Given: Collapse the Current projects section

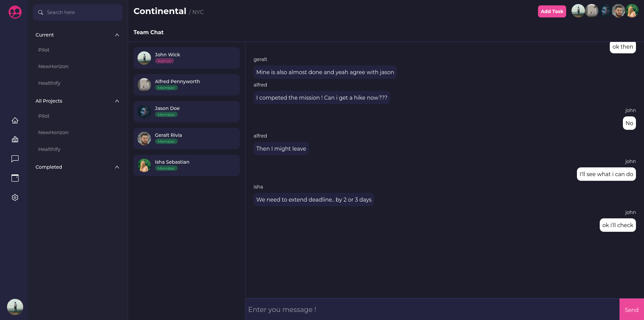Looking at the screenshot, I should coord(117,35).
